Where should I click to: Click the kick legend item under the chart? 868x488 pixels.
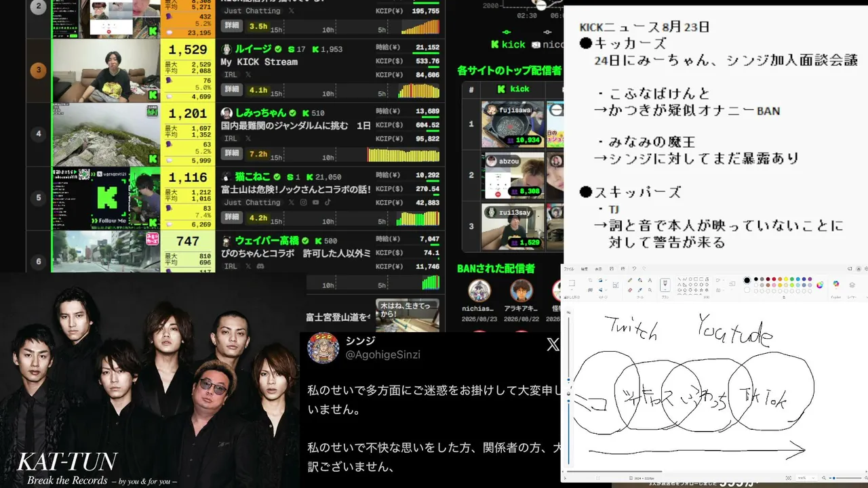tap(508, 44)
